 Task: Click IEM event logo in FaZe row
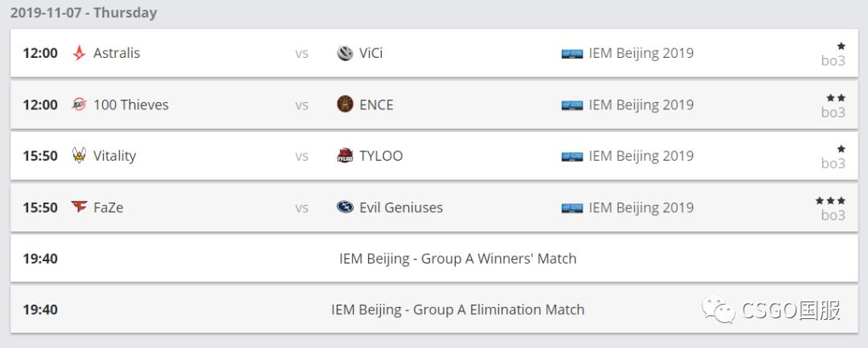(572, 208)
